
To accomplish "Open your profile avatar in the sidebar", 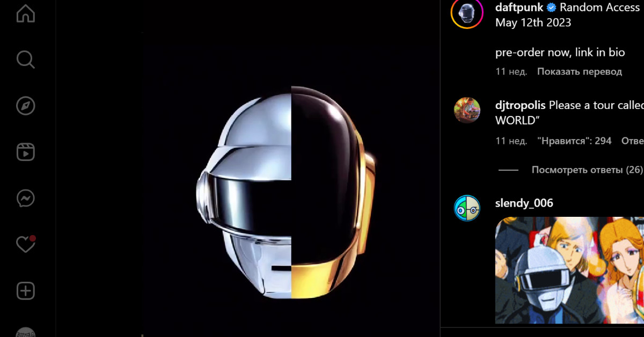I will (25, 332).
